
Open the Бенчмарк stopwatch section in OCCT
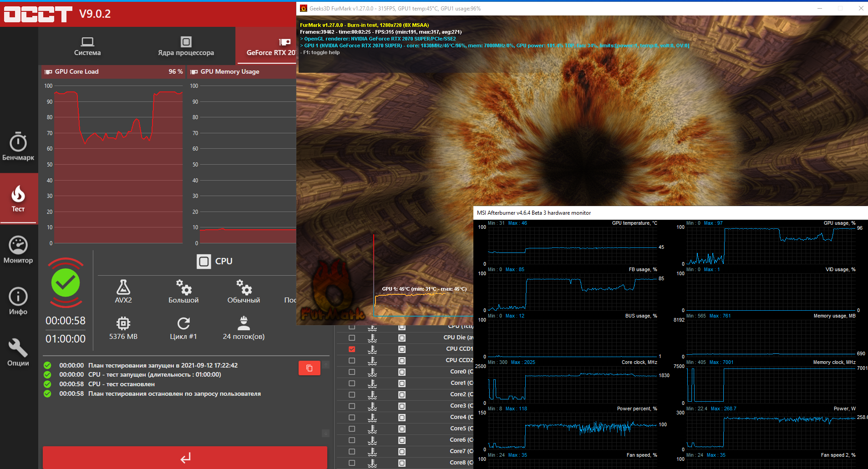pyautogui.click(x=18, y=146)
